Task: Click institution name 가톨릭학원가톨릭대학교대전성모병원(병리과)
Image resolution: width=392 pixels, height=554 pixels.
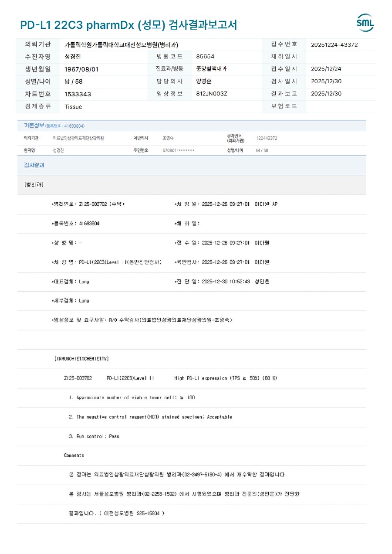Action: [x=122, y=45]
